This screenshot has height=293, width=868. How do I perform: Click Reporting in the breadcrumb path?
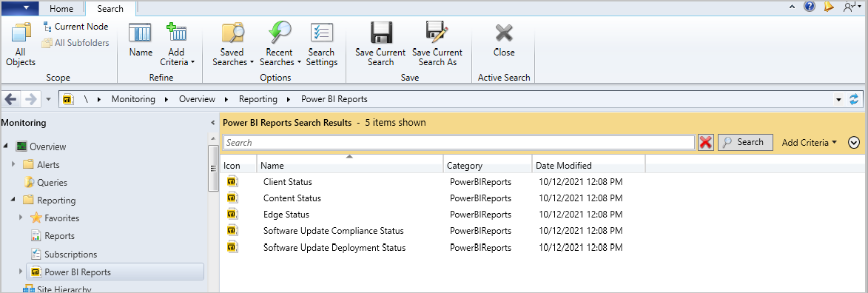click(258, 99)
